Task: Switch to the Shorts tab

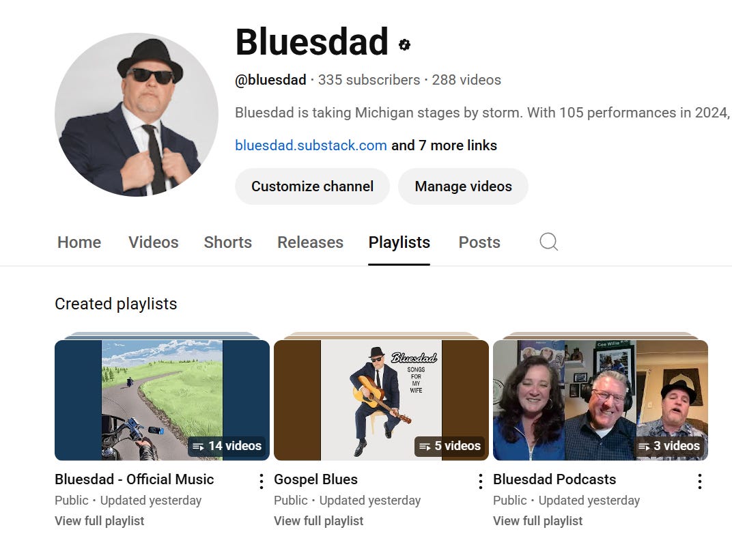Action: [x=227, y=242]
